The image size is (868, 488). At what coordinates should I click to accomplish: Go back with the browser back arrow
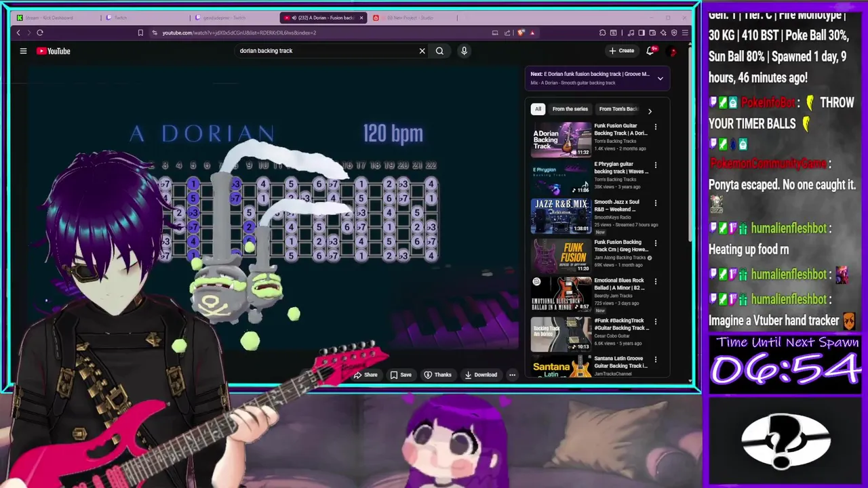coord(18,33)
